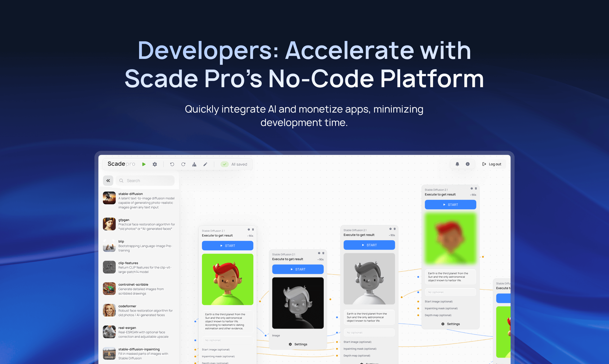Expand Settings on the black image node

click(x=298, y=344)
